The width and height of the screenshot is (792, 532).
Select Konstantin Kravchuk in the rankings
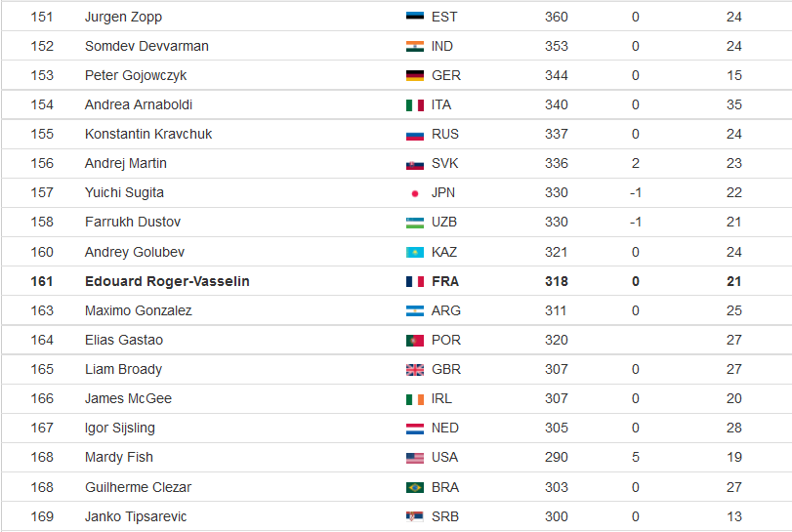click(148, 134)
